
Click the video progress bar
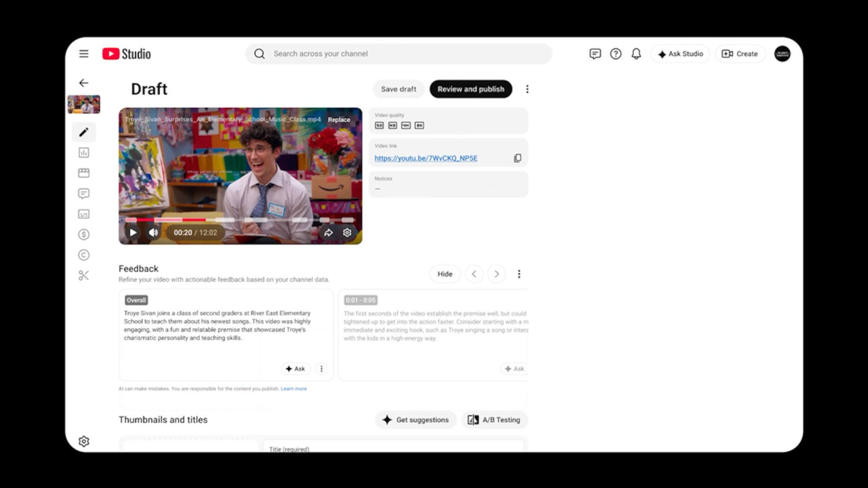pyautogui.click(x=240, y=220)
